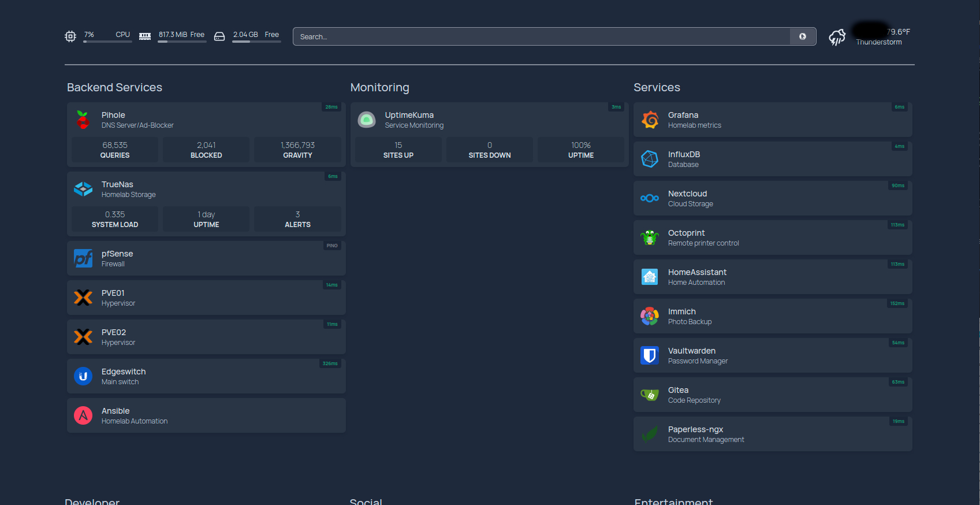Screen dimensions: 980x505
Task: Click the Pihole raspberry icon
Action: (83, 120)
